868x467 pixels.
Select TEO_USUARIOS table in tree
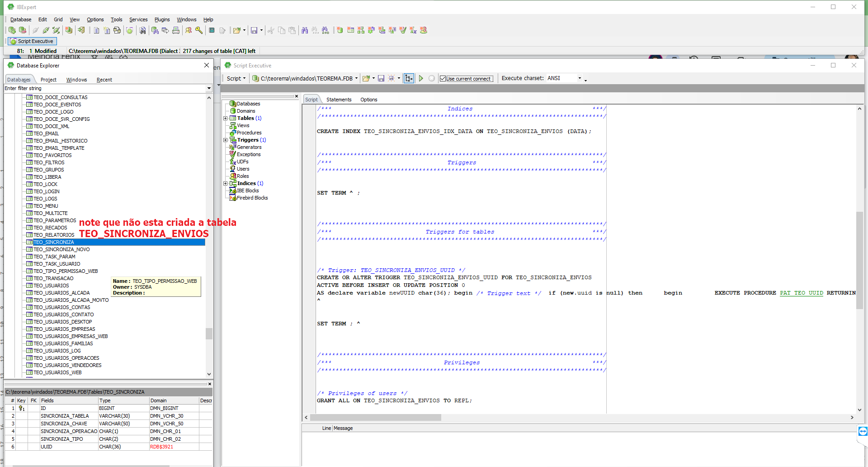(51, 286)
